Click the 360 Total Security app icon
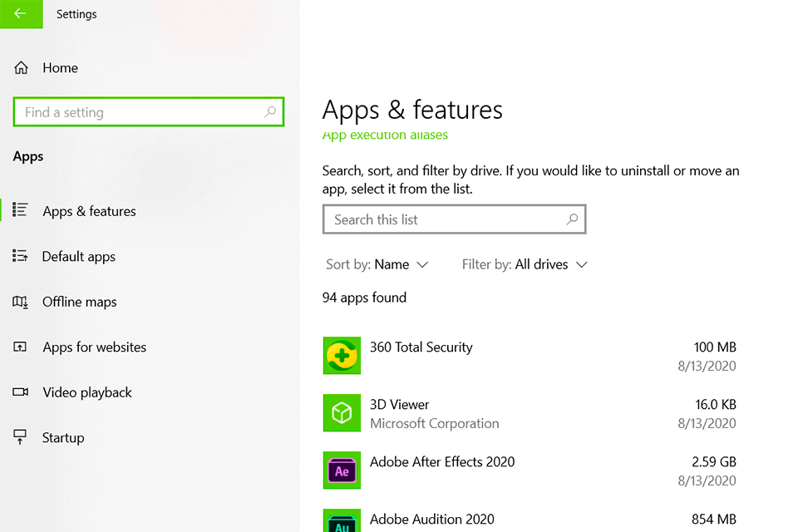 point(342,356)
